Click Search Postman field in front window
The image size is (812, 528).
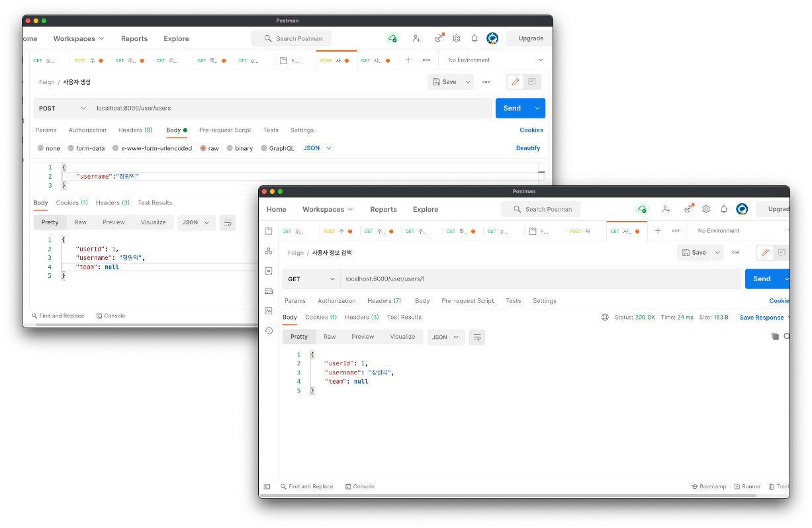541,209
